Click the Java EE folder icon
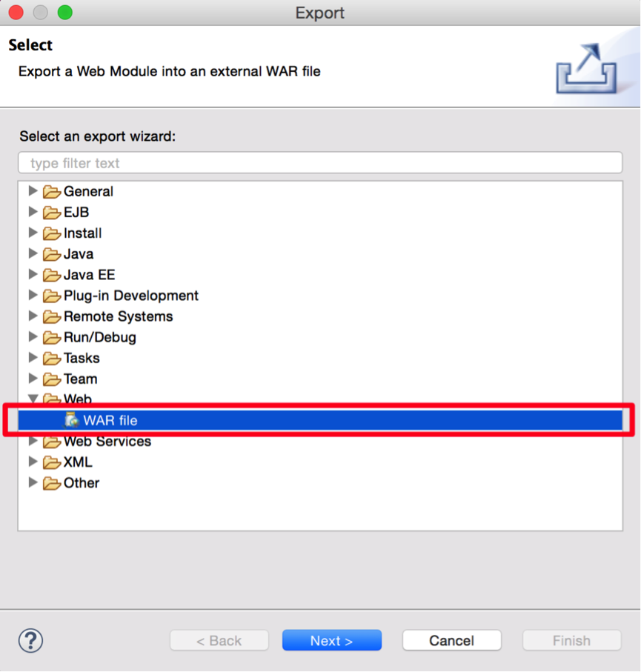 click(51, 275)
